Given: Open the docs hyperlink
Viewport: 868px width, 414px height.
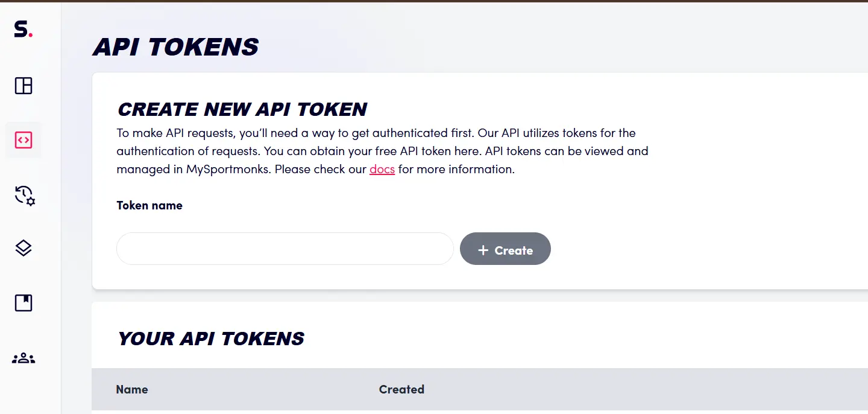Looking at the screenshot, I should (382, 169).
